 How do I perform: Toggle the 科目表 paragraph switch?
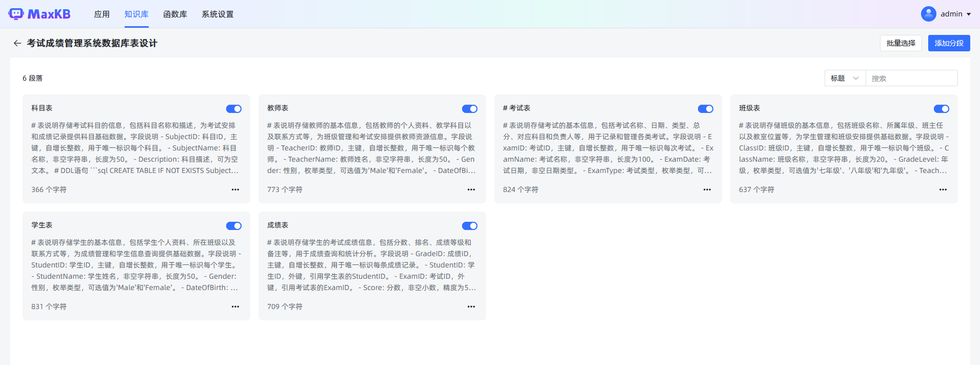tap(234, 109)
